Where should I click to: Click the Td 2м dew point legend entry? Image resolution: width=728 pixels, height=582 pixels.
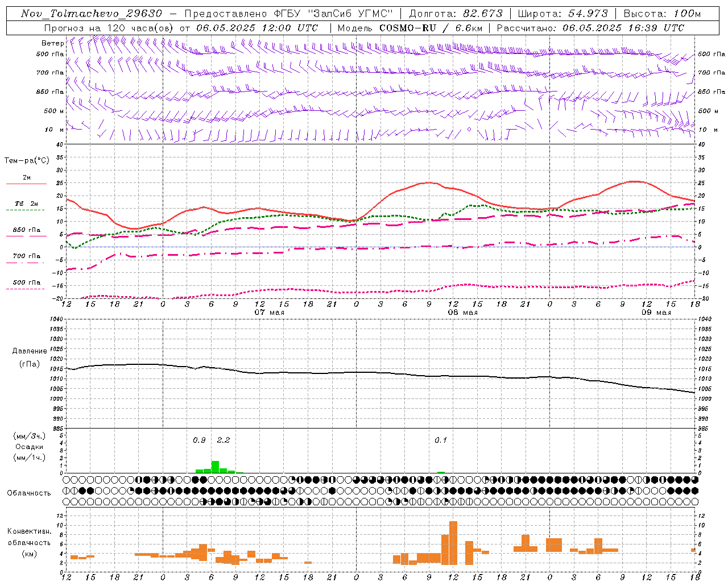(27, 203)
